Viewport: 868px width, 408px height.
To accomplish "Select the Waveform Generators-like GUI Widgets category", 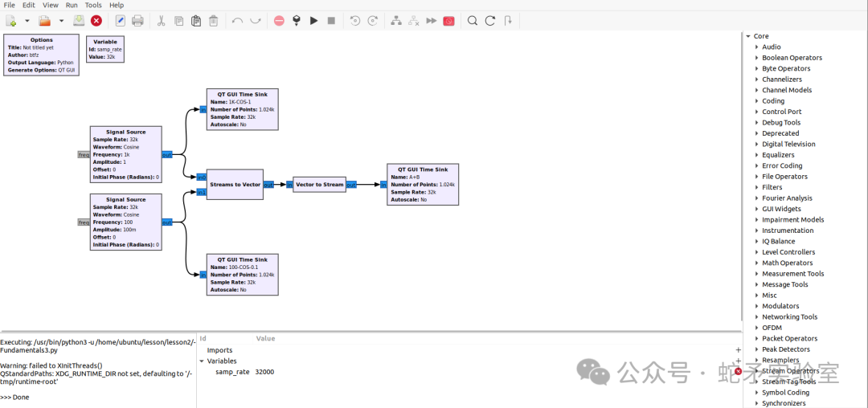I will pyautogui.click(x=781, y=209).
